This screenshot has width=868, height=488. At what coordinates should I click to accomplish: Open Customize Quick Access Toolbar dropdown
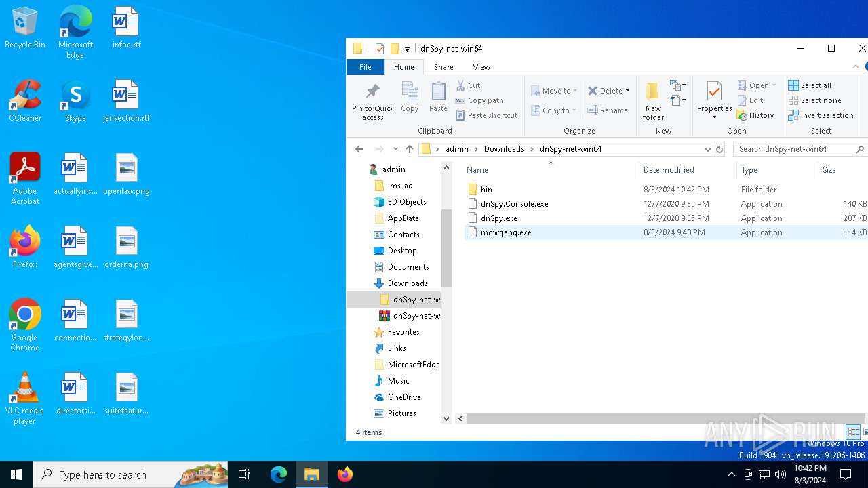(x=407, y=49)
